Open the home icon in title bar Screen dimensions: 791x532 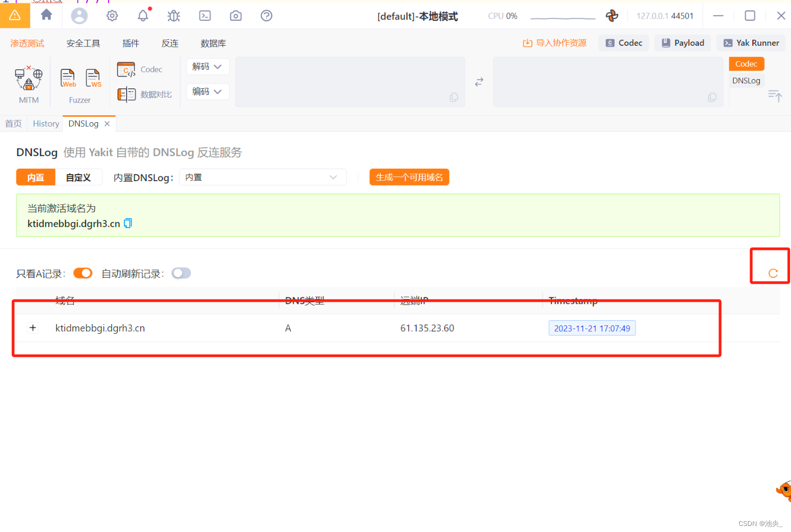(46, 15)
